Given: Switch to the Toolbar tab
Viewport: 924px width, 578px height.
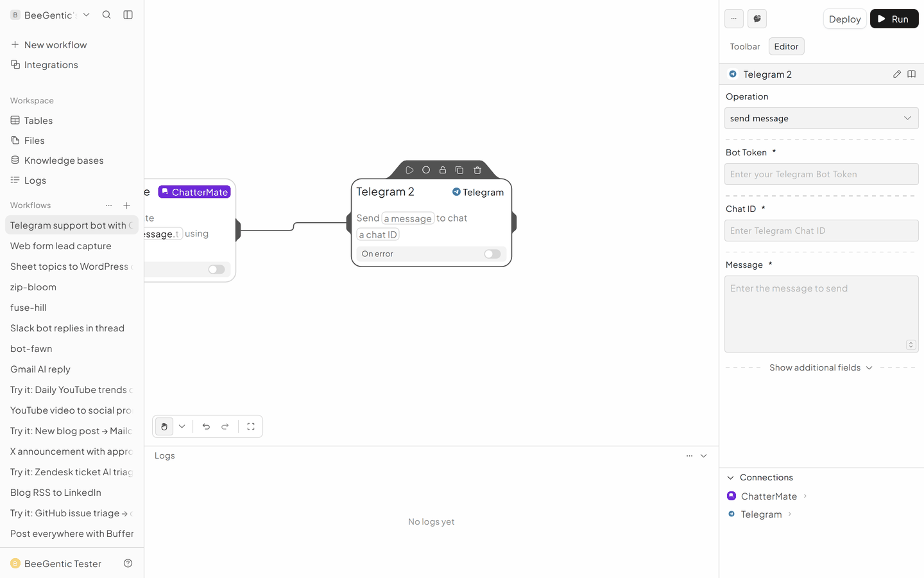Looking at the screenshot, I should [745, 46].
